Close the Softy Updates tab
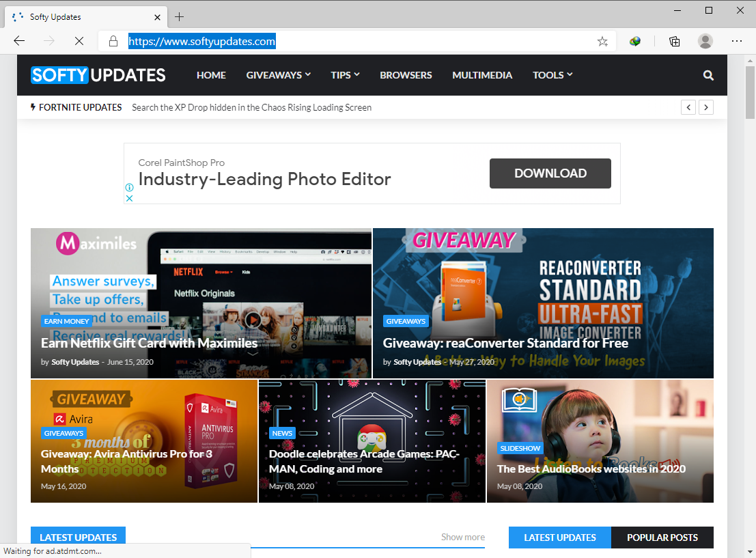The width and height of the screenshot is (756, 558). click(157, 17)
